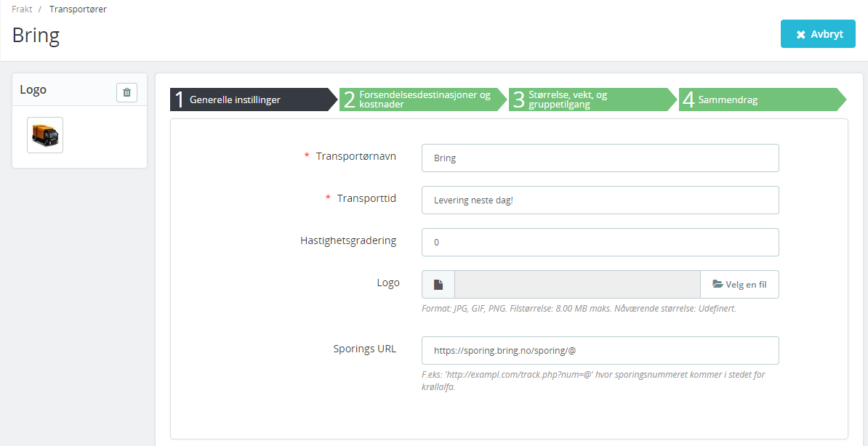The width and height of the screenshot is (868, 446).
Task: Click the grey Logo file name field
Action: (x=577, y=285)
